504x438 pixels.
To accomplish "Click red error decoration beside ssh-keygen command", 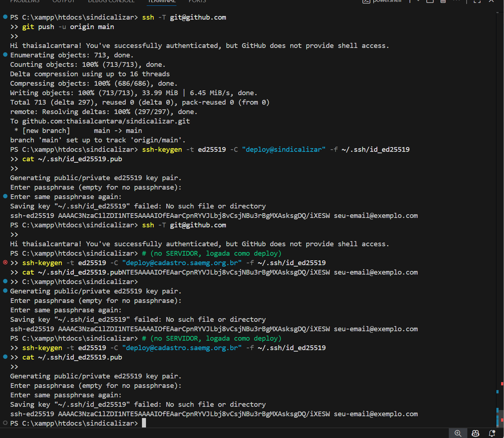I will click(5, 263).
